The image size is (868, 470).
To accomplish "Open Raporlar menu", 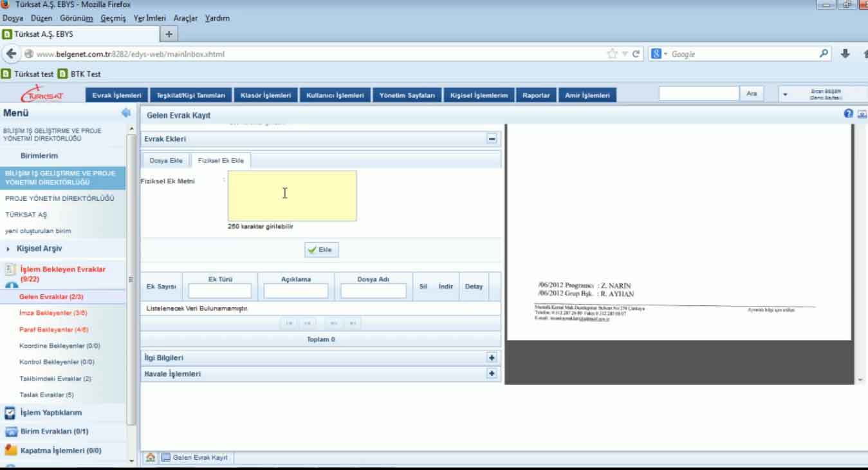I will 536,95.
